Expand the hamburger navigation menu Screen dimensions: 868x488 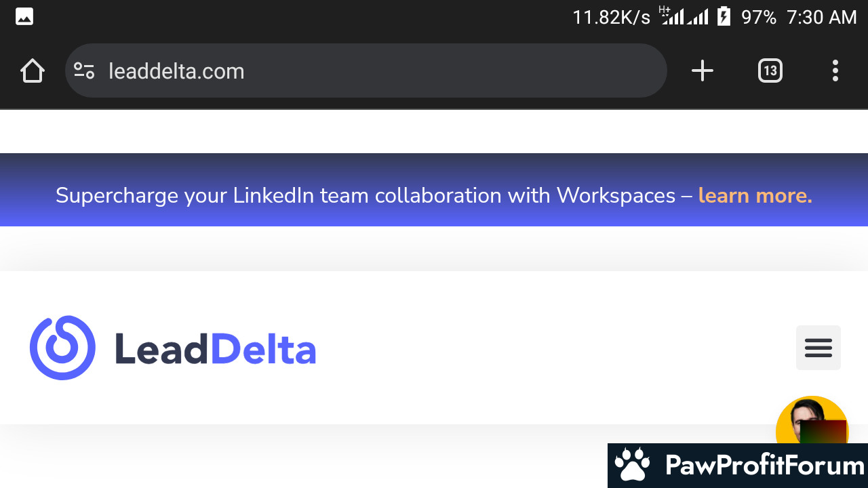[818, 348]
